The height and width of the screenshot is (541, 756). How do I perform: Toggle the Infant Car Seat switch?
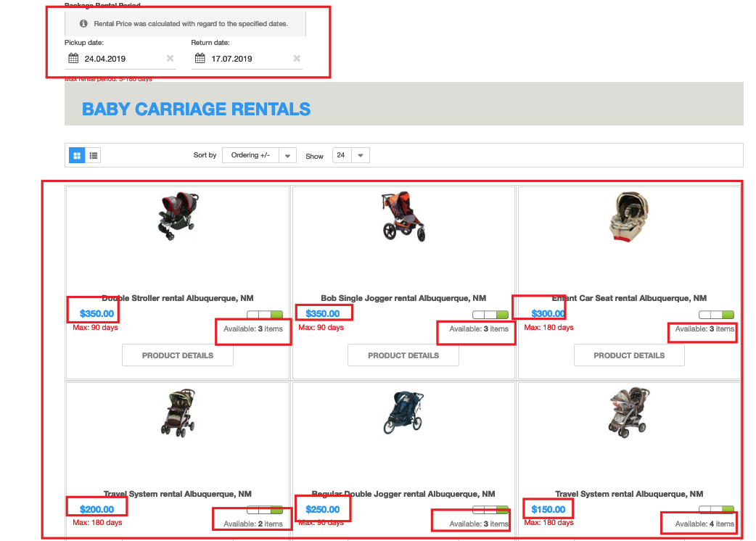(716, 315)
